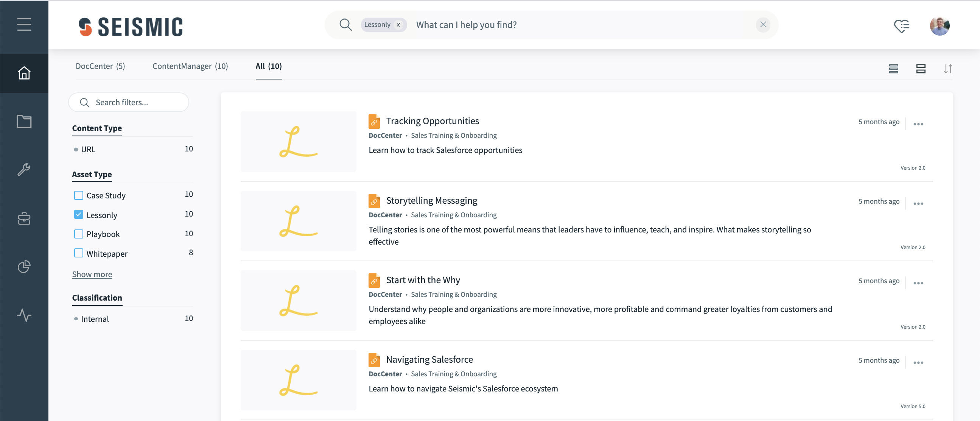The image size is (980, 421).
Task: Switch to expanded card view
Action: (x=921, y=69)
